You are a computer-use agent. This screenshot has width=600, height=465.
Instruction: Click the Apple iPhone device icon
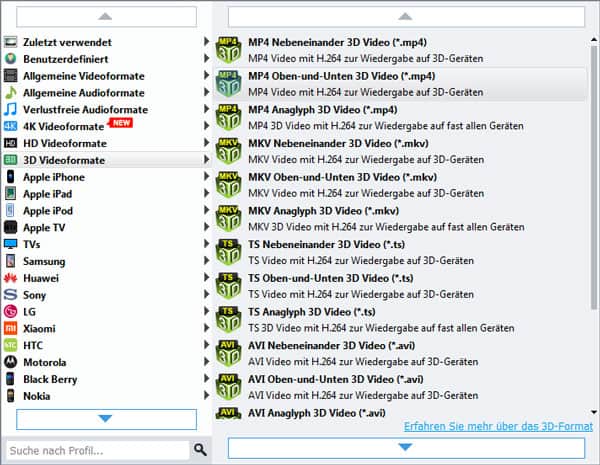[x=10, y=177]
